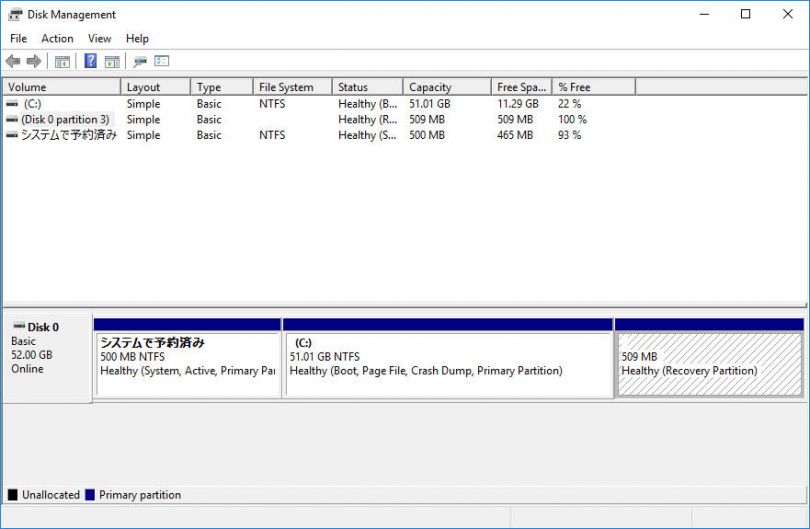Click Show/Hide Console Tree toolbar icon

click(x=62, y=62)
